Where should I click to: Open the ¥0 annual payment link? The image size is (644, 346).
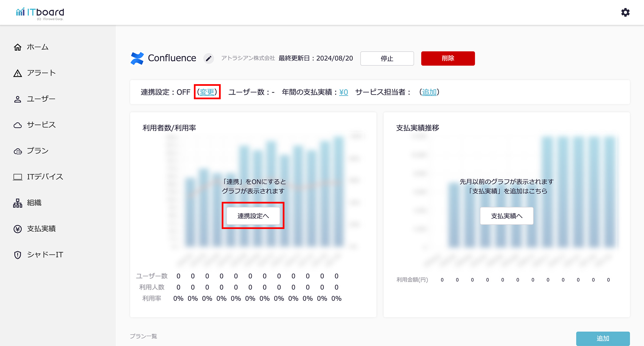pyautogui.click(x=343, y=92)
